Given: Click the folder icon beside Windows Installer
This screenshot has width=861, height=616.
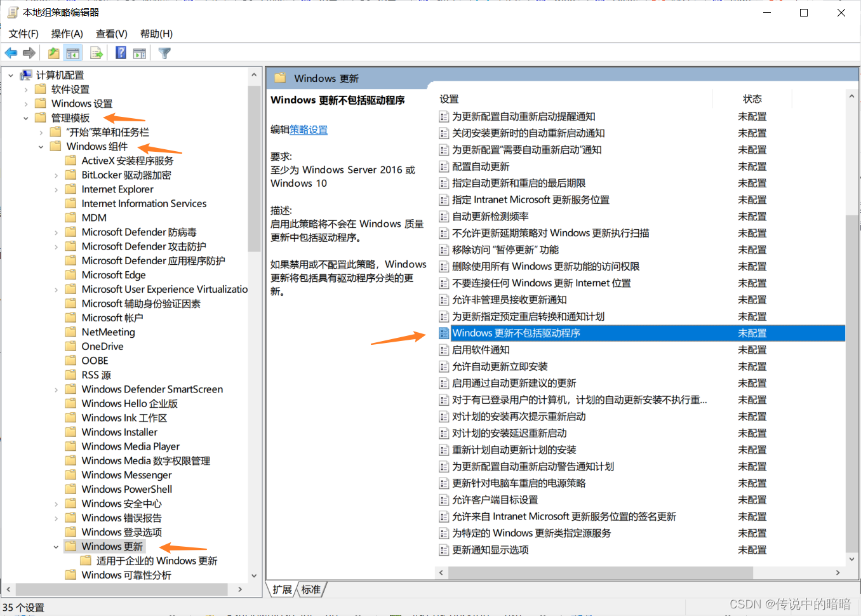Looking at the screenshot, I should pos(71,432).
